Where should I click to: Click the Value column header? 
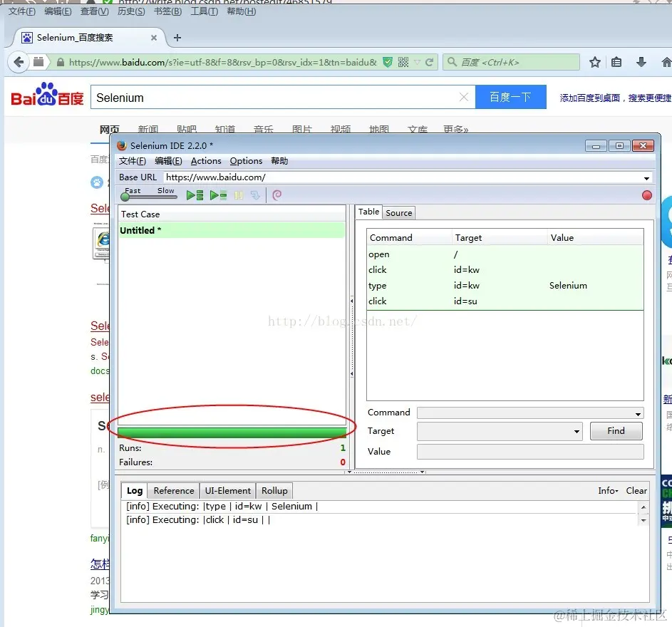595,238
